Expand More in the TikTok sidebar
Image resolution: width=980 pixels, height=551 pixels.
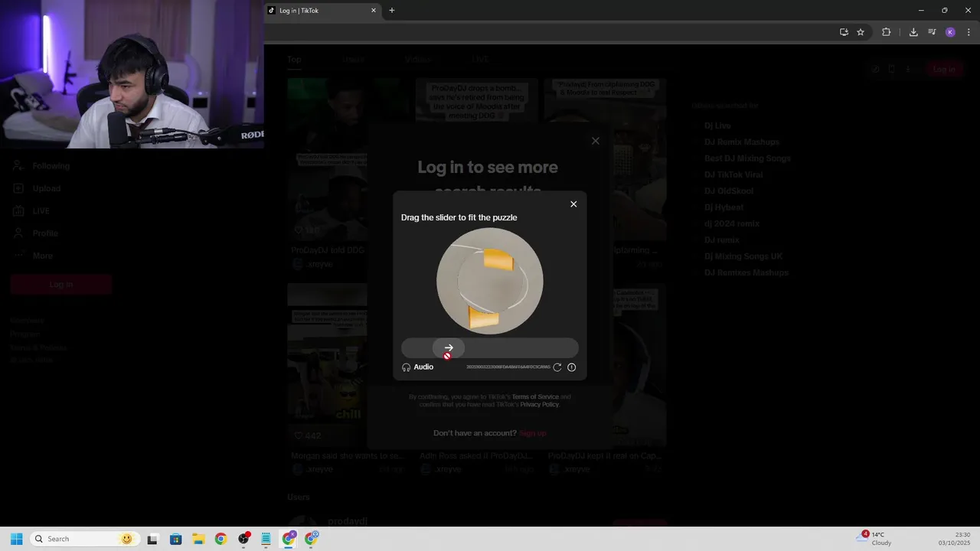(x=33, y=256)
